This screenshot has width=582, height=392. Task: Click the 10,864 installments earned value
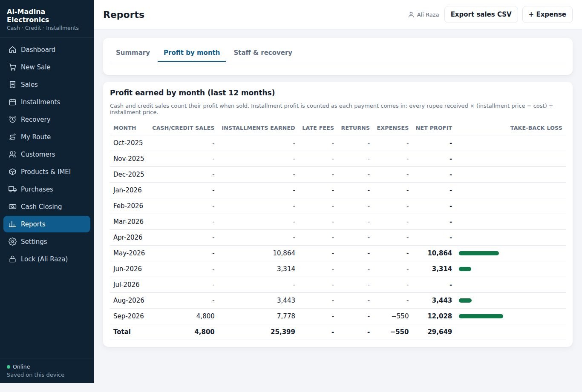click(284, 253)
